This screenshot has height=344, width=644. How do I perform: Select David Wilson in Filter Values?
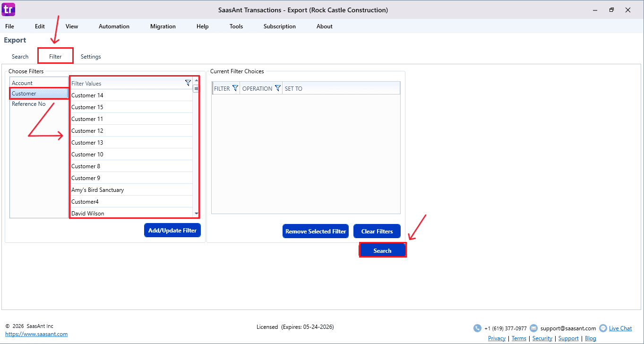[131, 213]
